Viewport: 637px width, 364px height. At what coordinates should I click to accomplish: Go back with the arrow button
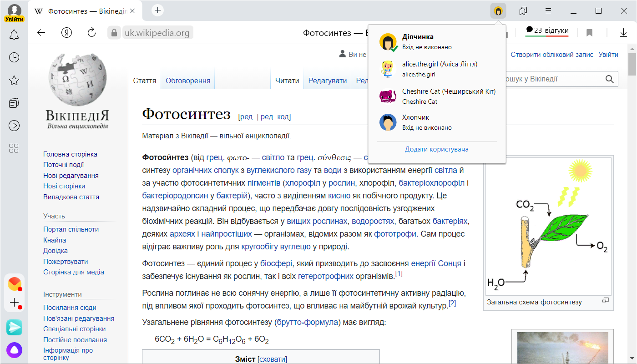point(41,33)
